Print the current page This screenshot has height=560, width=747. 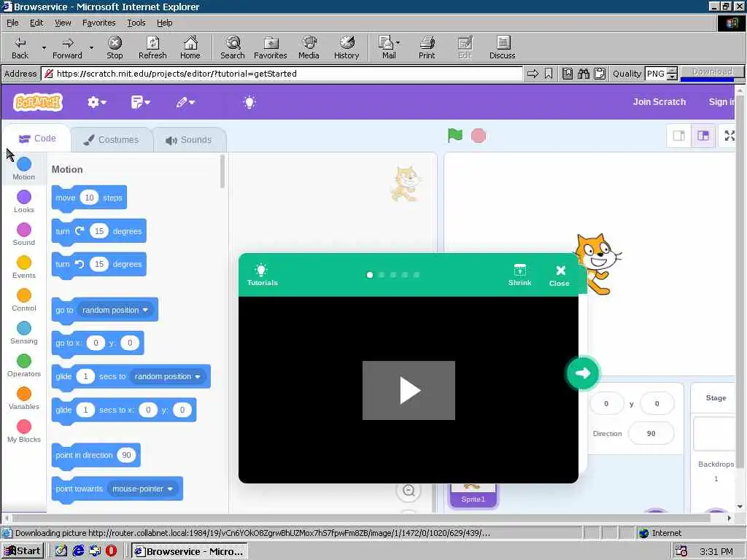427,47
